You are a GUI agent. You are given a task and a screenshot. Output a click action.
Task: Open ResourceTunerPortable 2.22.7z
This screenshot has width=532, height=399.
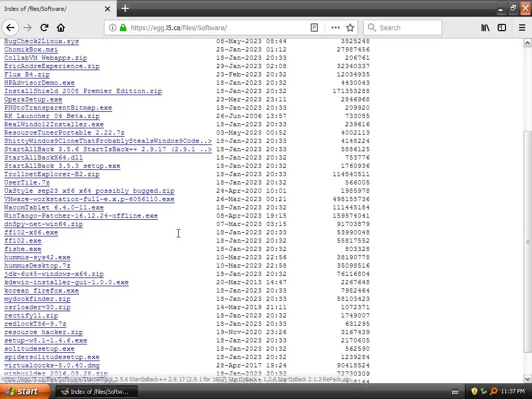(x=64, y=132)
